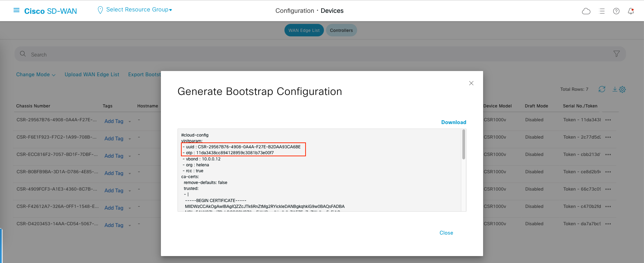This screenshot has height=263, width=644.
Task: Click Upload WAN Edge List
Action: coord(92,74)
